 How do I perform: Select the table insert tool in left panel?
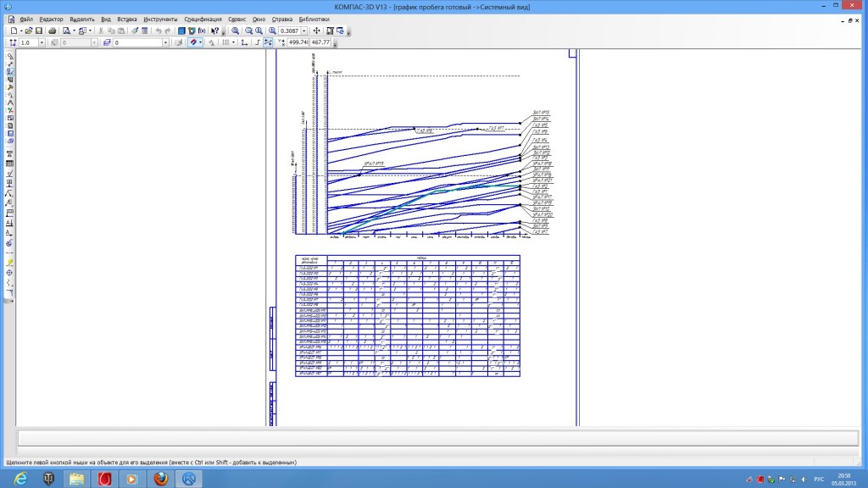(9, 164)
